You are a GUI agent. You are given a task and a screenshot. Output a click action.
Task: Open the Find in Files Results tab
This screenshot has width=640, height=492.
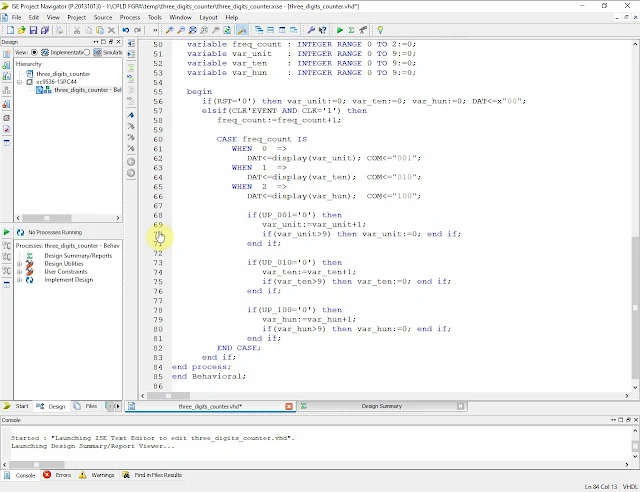[x=152, y=475]
